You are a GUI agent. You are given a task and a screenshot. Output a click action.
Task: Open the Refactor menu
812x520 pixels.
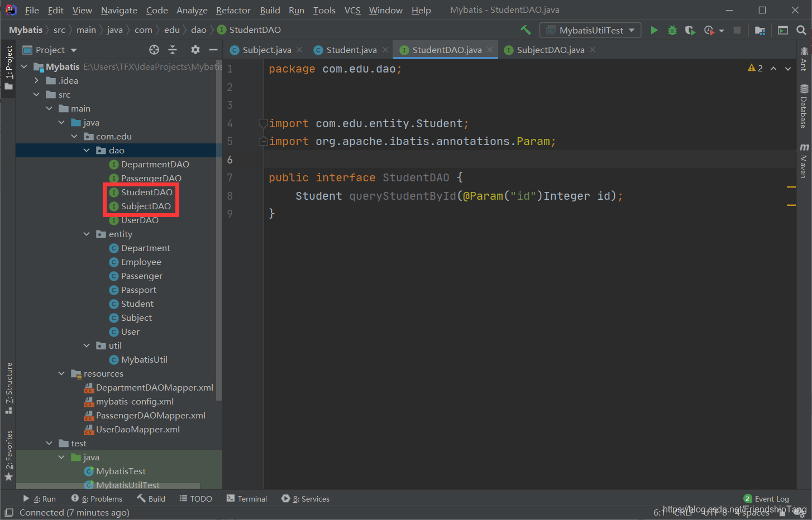click(233, 10)
